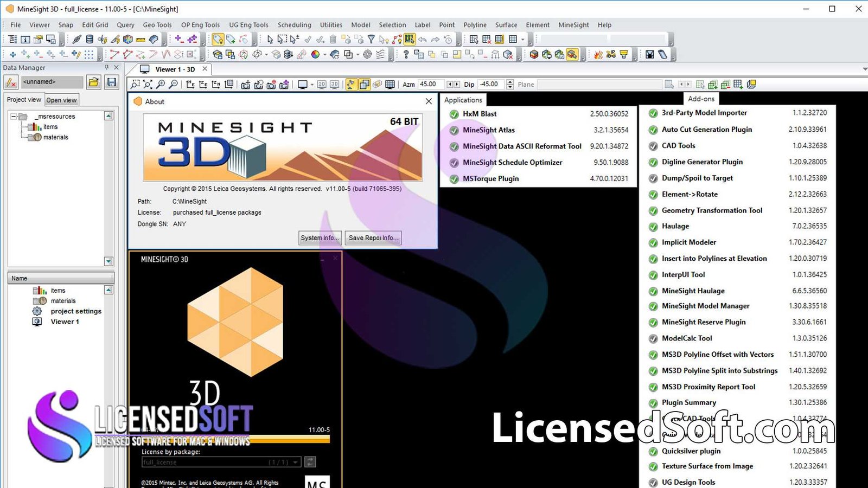
Task: Click the Dip value field
Action: pyautogui.click(x=490, y=84)
